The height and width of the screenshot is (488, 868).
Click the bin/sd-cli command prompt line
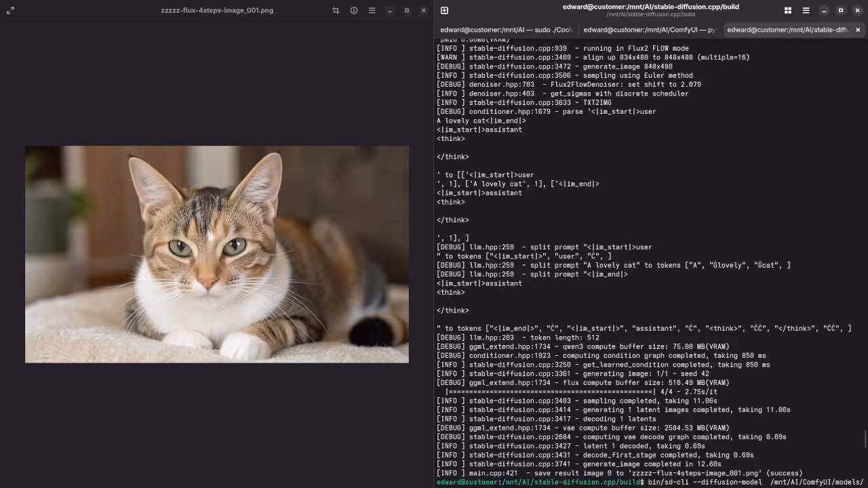(x=746, y=482)
